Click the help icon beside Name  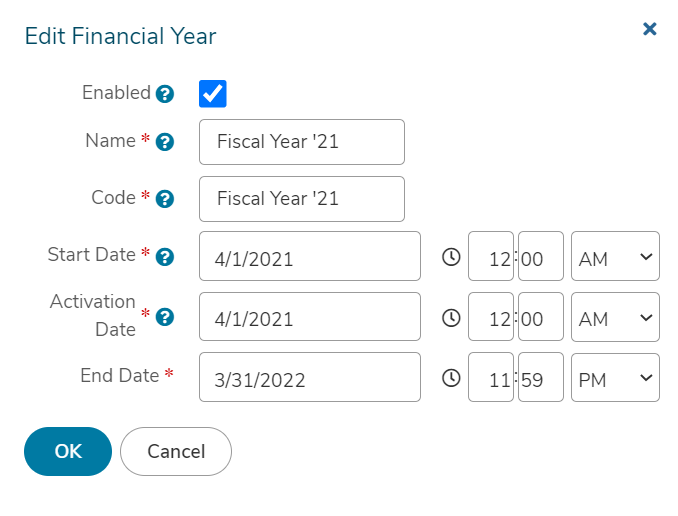(165, 142)
